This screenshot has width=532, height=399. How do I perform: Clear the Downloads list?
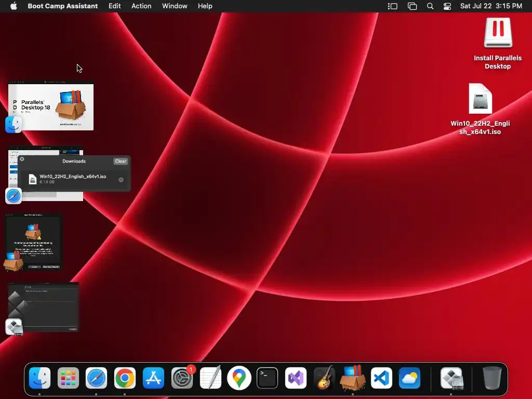click(121, 161)
